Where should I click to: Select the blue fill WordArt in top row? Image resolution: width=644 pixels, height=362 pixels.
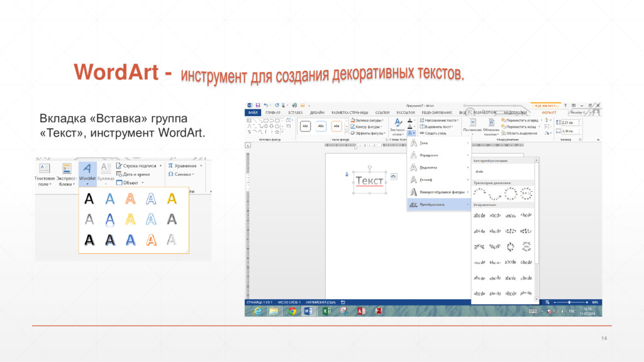[109, 199]
